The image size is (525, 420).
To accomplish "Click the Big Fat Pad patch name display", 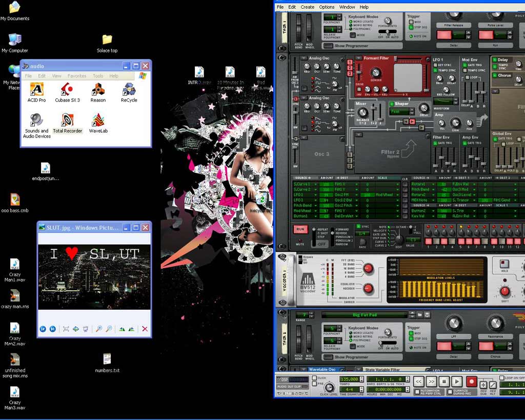I will click(365, 315).
